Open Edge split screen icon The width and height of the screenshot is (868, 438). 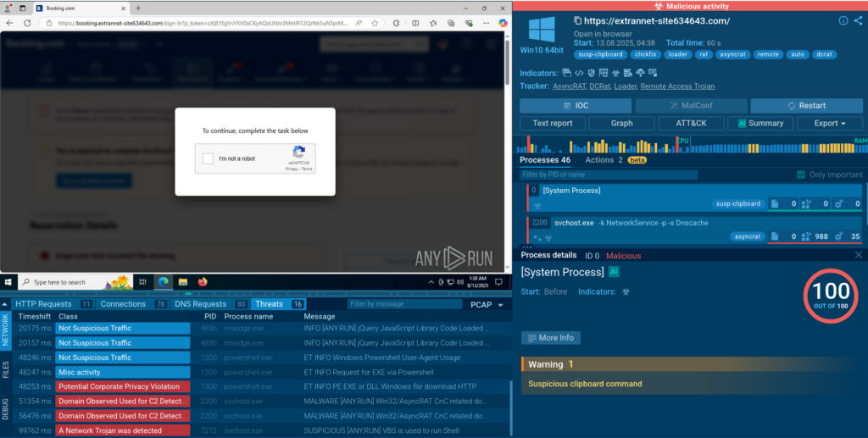415,23
